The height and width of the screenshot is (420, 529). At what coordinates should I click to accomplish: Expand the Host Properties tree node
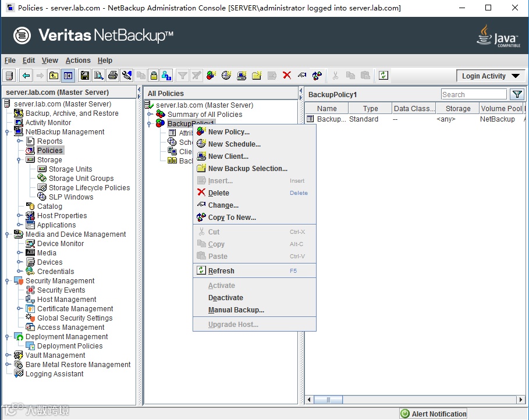[x=19, y=216]
